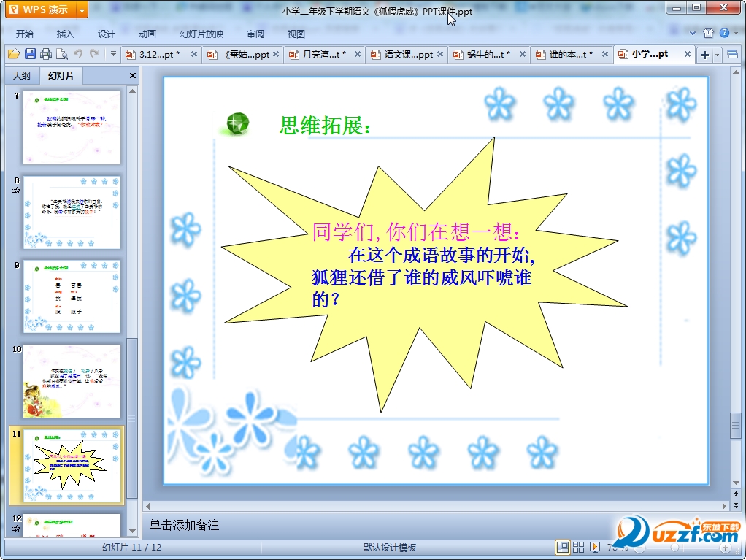Add a new document tab with plus icon
The height and width of the screenshot is (560, 746).
[x=704, y=55]
